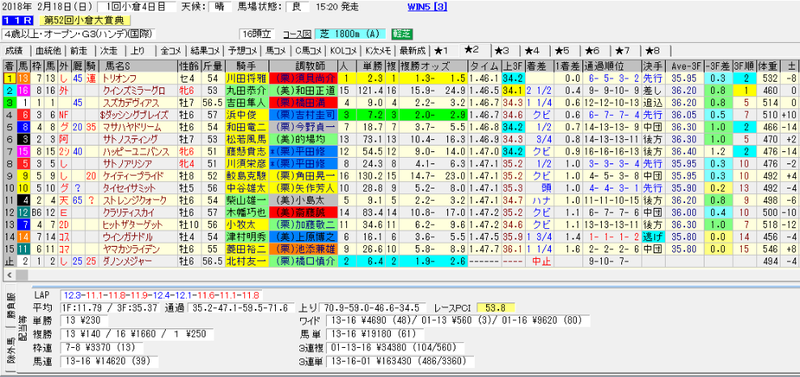The width and height of the screenshot is (800, 377).
Task: Switch to the 血統他 tab
Action: [48, 51]
